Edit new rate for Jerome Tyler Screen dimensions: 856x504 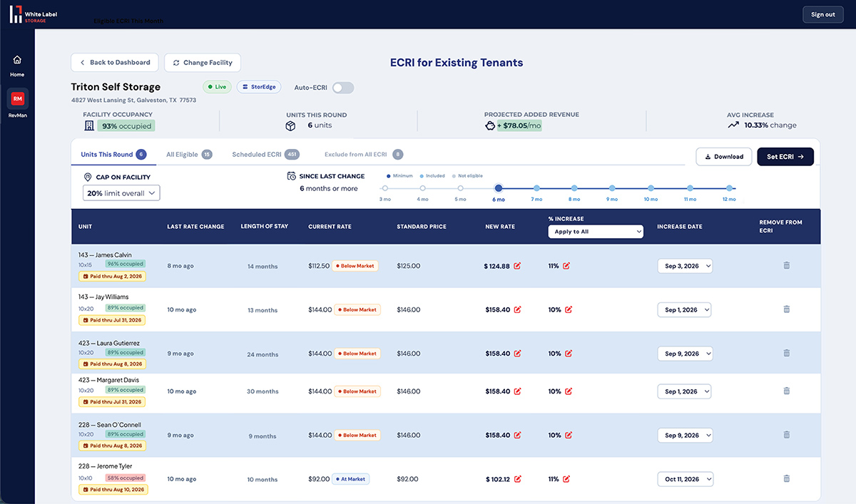point(517,479)
